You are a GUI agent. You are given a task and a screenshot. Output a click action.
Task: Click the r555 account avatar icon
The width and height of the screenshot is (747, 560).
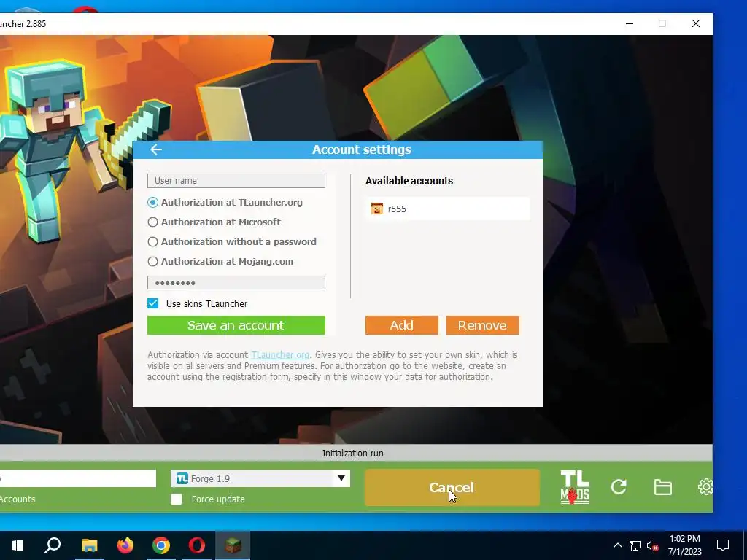click(x=377, y=209)
